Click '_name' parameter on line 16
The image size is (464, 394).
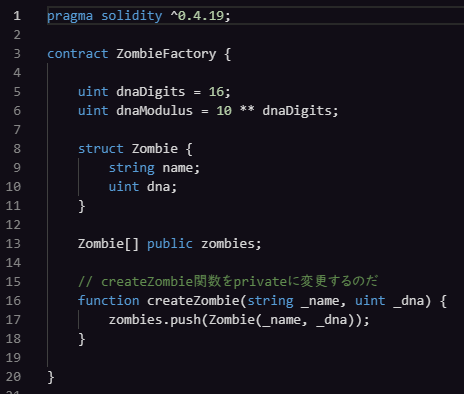(320, 301)
